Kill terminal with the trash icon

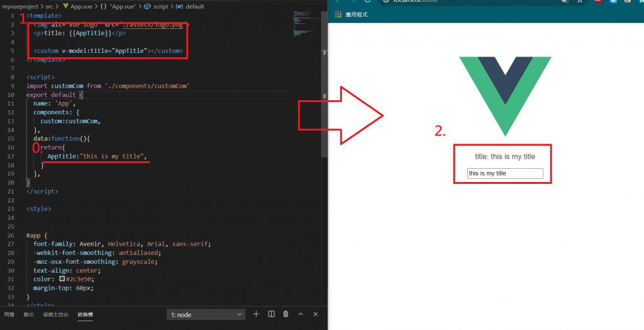click(x=286, y=314)
